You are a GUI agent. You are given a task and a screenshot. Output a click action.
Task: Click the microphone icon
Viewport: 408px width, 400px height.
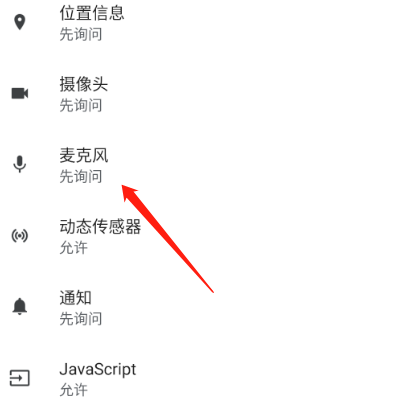20,164
